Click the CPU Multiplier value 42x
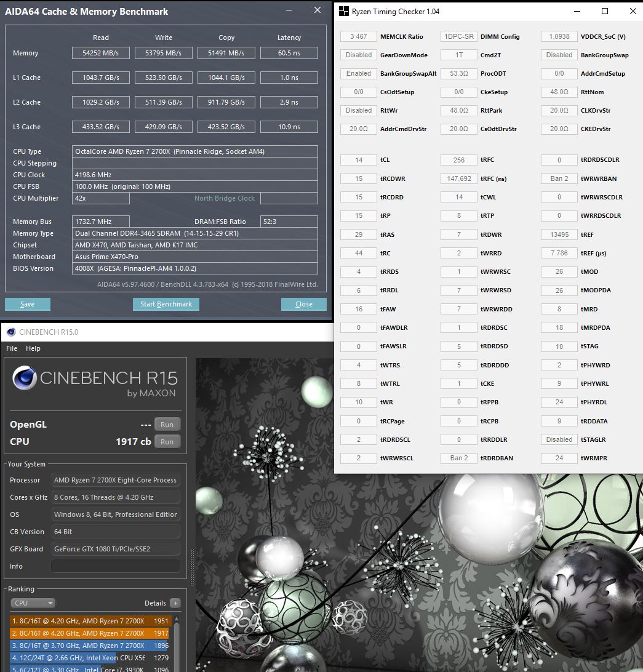The height and width of the screenshot is (672, 643). [101, 198]
